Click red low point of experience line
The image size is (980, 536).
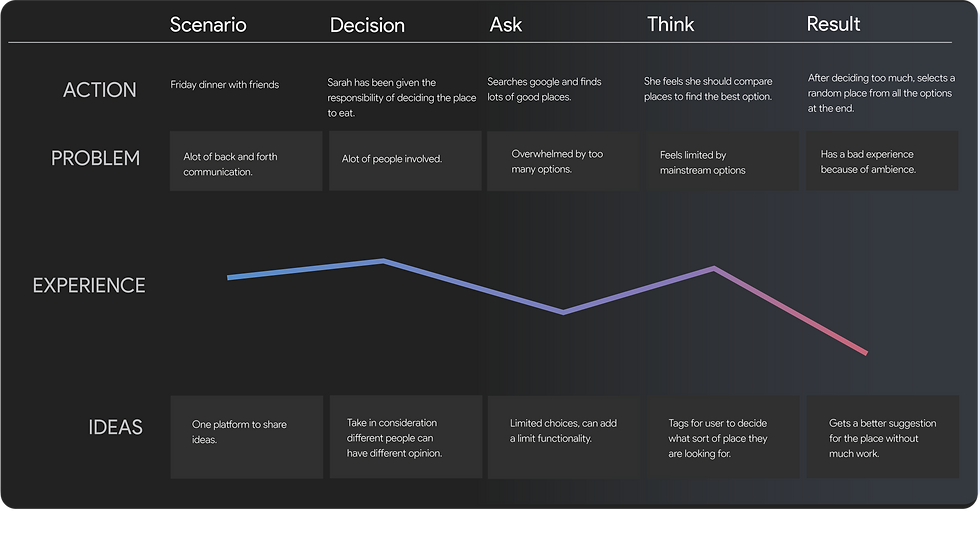click(x=864, y=351)
